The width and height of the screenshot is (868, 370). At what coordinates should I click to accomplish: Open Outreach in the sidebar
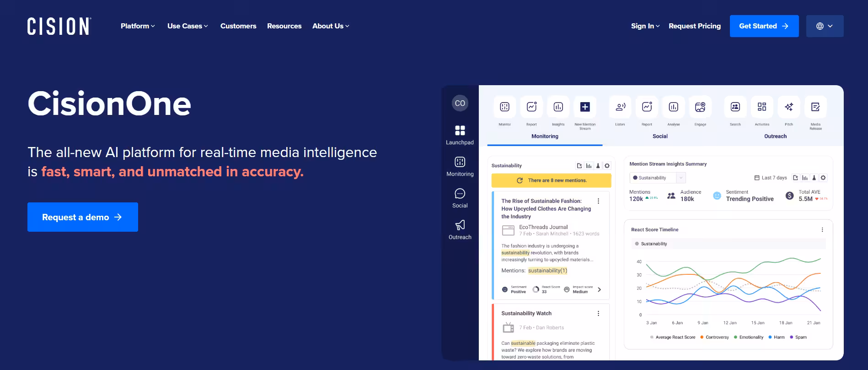tap(460, 230)
